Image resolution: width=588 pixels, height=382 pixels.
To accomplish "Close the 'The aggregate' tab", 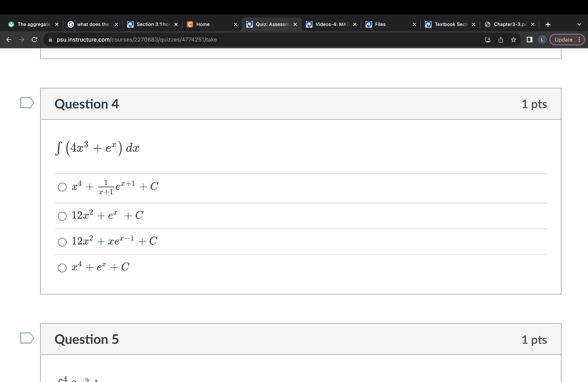I will 57,24.
